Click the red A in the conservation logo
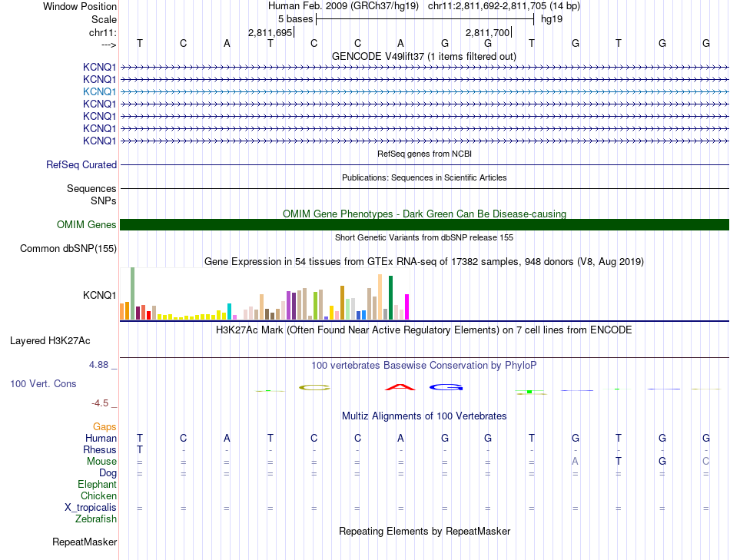This screenshot has height=560, width=730. pyautogui.click(x=400, y=387)
